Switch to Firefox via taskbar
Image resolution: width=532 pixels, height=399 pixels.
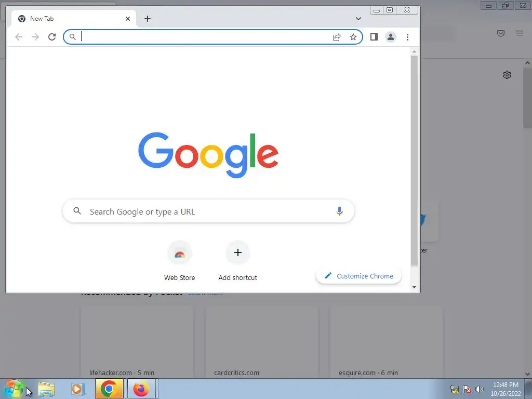coord(141,389)
